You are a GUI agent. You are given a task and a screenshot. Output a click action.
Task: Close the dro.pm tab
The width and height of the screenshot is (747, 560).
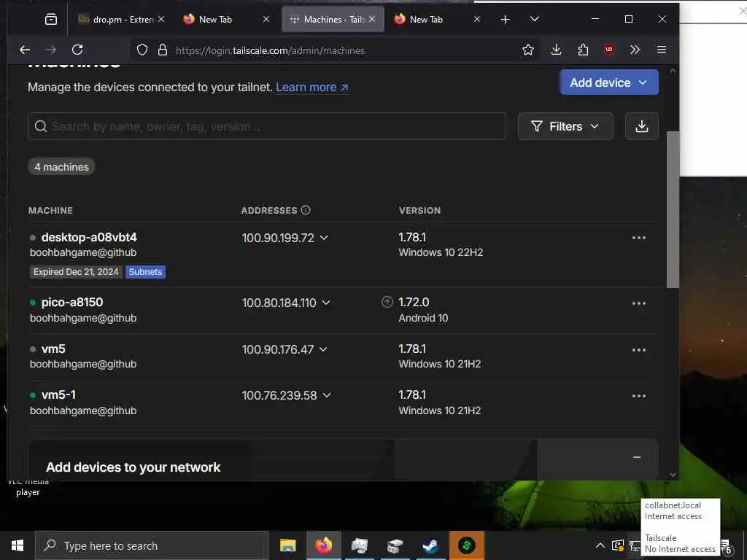coord(161,19)
